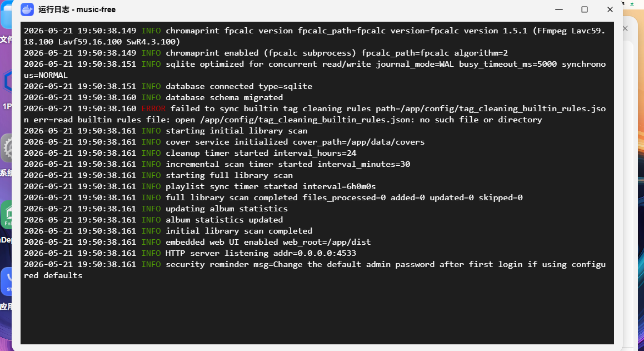Open the blue app icon at bottom left
This screenshot has height=351, width=644.
coord(6,281)
